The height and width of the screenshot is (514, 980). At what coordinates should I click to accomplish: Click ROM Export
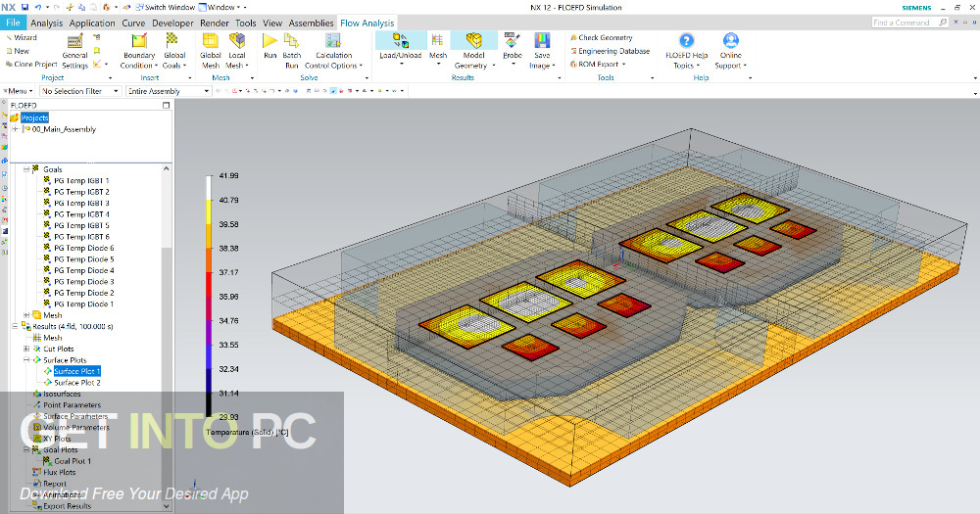(598, 65)
